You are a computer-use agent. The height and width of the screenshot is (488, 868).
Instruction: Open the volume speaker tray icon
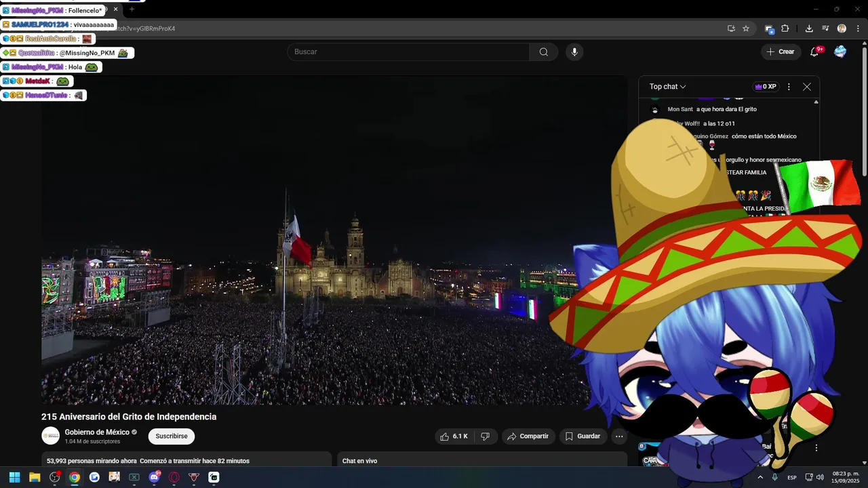tap(820, 477)
